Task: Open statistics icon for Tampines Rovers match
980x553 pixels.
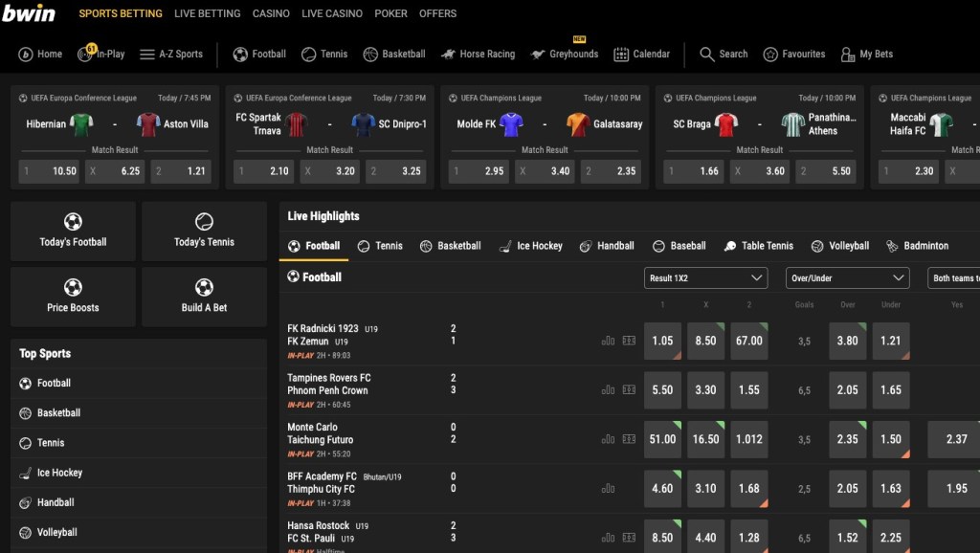Action: pyautogui.click(x=608, y=390)
